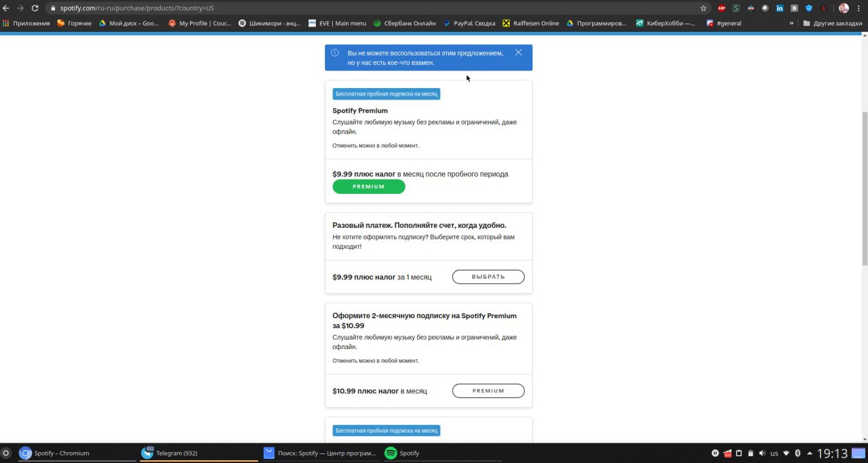Open the 'Программиров...' bookmarks folder
The height and width of the screenshot is (463, 868).
click(x=597, y=23)
